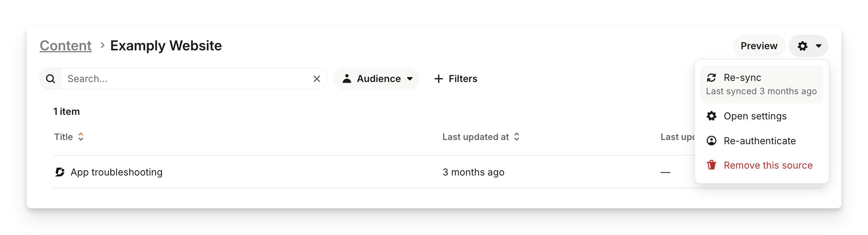The image size is (868, 235).
Task: Click the magnifier search icon
Action: click(51, 79)
